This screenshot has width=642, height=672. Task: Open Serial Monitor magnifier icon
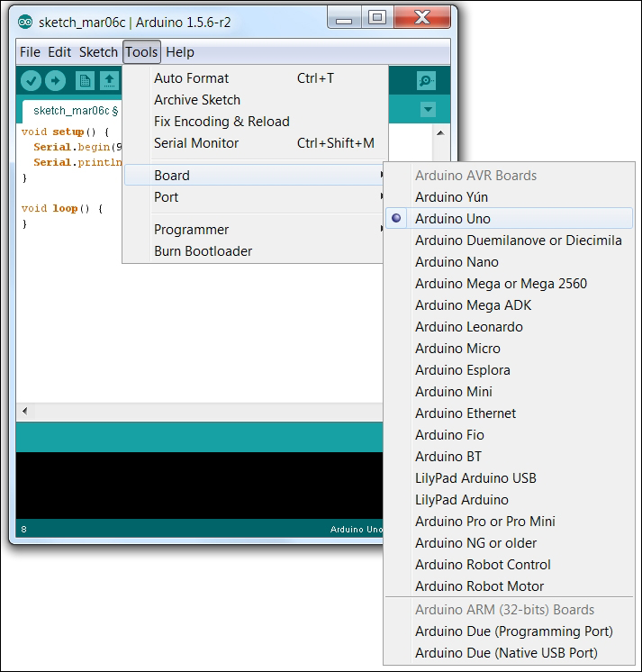coord(426,80)
